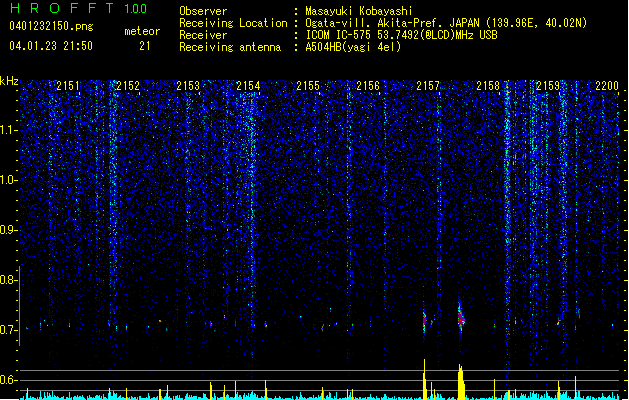Click the 2158 time axis label
This screenshot has height=400, width=629.
pos(488,85)
